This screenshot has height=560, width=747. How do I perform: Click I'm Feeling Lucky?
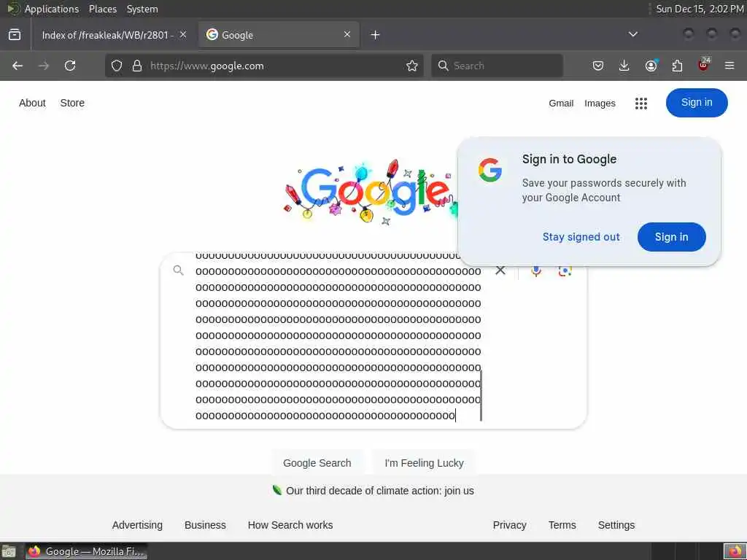(424, 463)
